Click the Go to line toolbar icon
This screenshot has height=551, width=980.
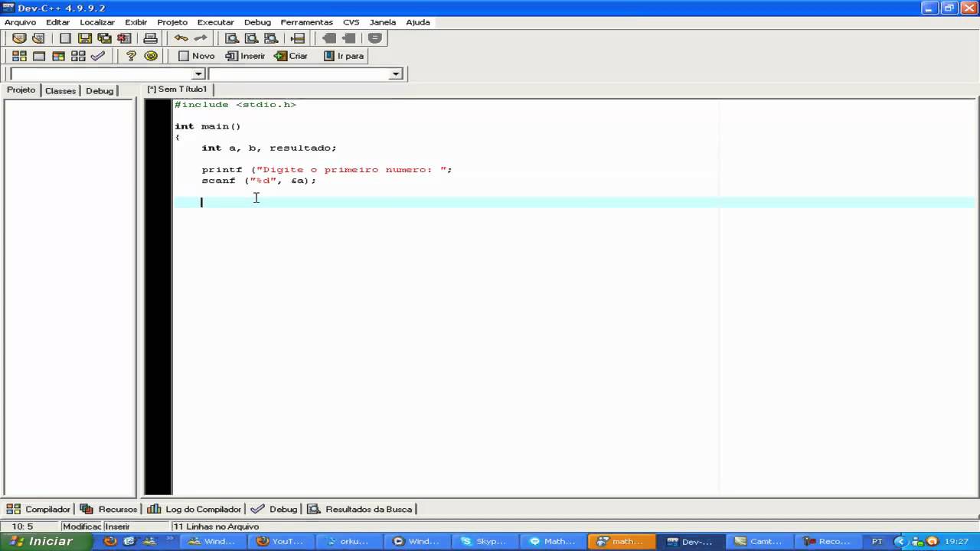(x=298, y=37)
